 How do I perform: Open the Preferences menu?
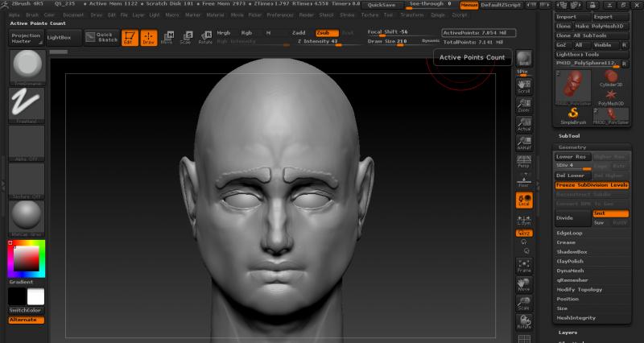coord(280,14)
